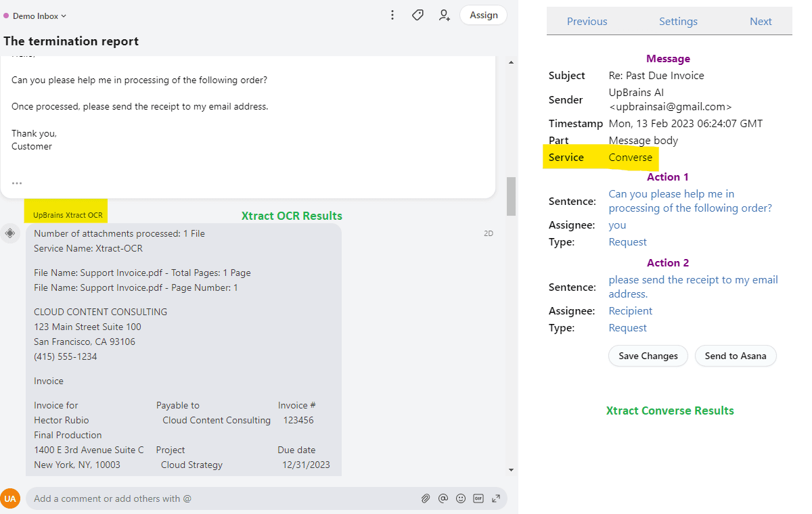Screen dimensions: 812x514
Task: Click the sender email upbrainsai@gmail.com
Action: coord(670,107)
